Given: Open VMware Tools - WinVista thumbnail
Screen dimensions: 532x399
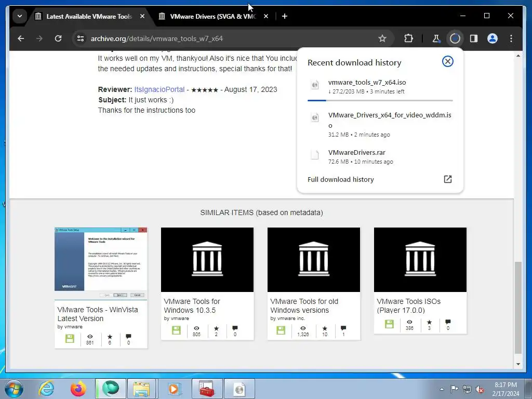Looking at the screenshot, I should [101, 263].
